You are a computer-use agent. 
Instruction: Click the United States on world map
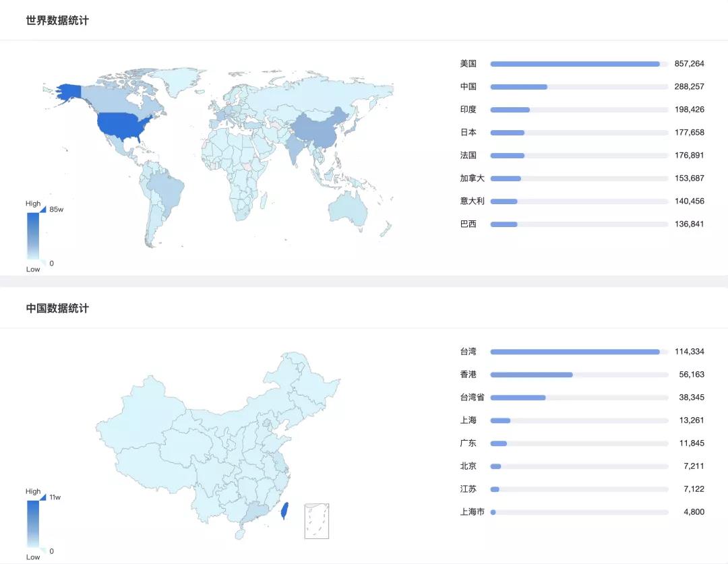(x=125, y=125)
